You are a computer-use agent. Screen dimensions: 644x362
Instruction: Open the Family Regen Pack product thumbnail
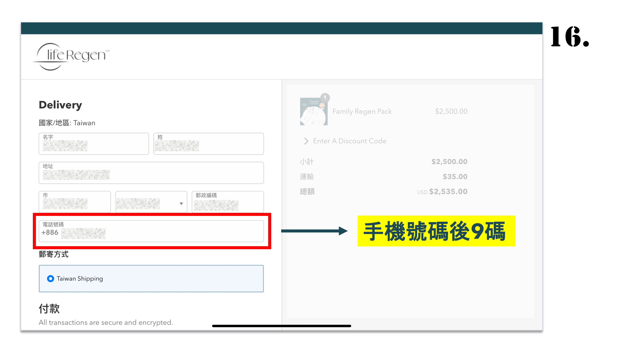(x=314, y=111)
